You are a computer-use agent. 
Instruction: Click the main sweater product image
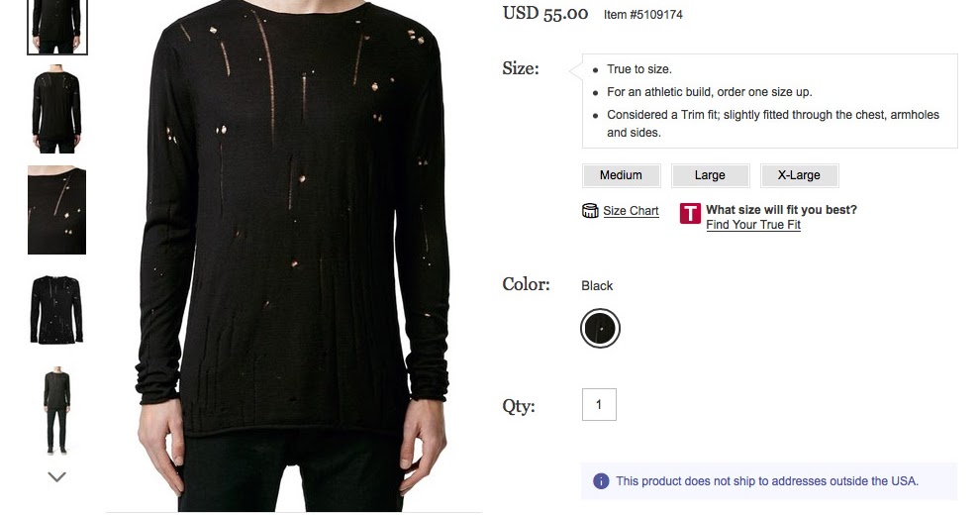point(294,257)
